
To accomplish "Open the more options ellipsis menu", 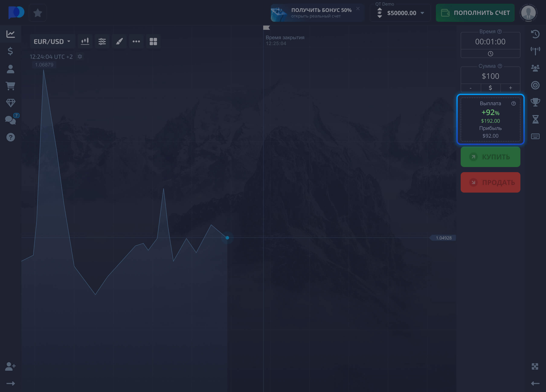I will click(x=136, y=41).
